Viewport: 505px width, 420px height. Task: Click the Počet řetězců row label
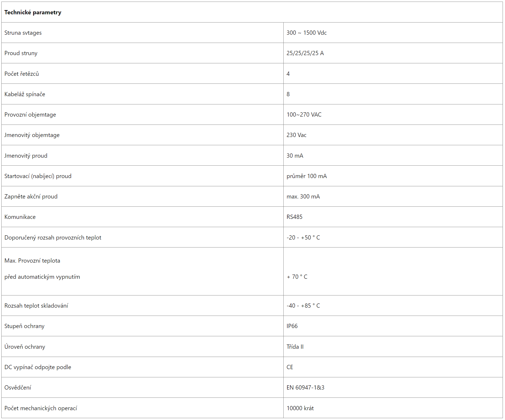pyautogui.click(x=21, y=74)
